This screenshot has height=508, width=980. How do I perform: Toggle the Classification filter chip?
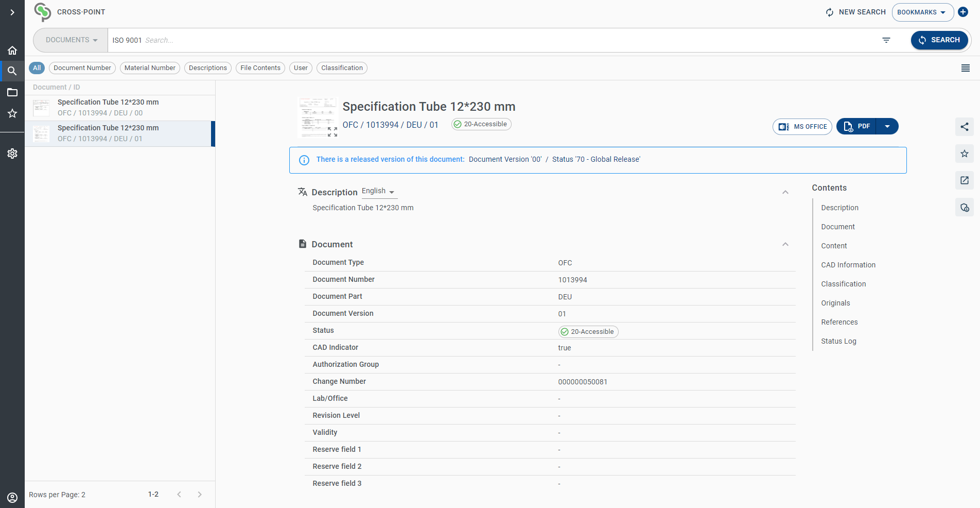(342, 68)
